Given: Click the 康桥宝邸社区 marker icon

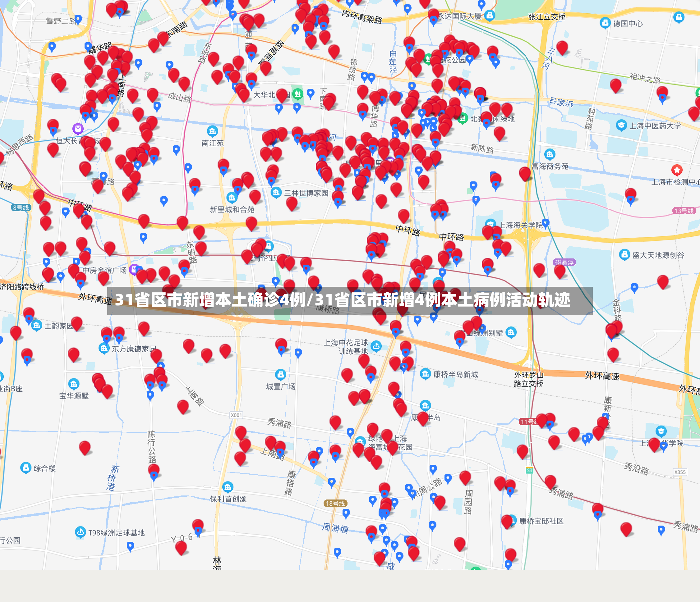Looking at the screenshot, I should (x=513, y=520).
